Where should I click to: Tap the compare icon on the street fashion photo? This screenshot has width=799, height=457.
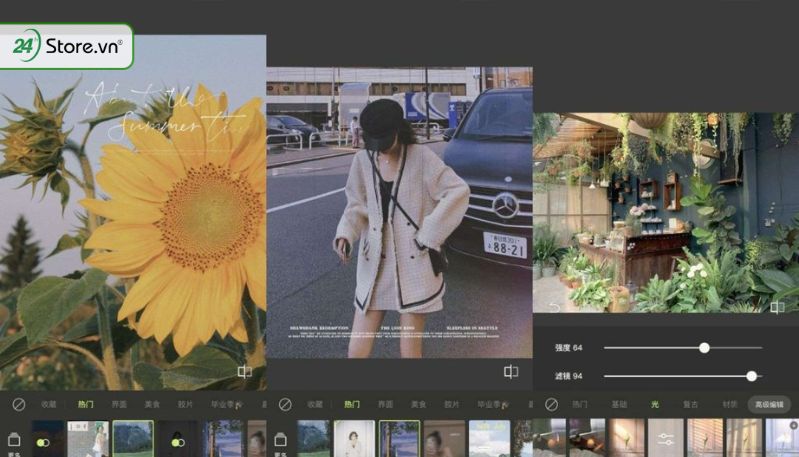pyautogui.click(x=511, y=372)
